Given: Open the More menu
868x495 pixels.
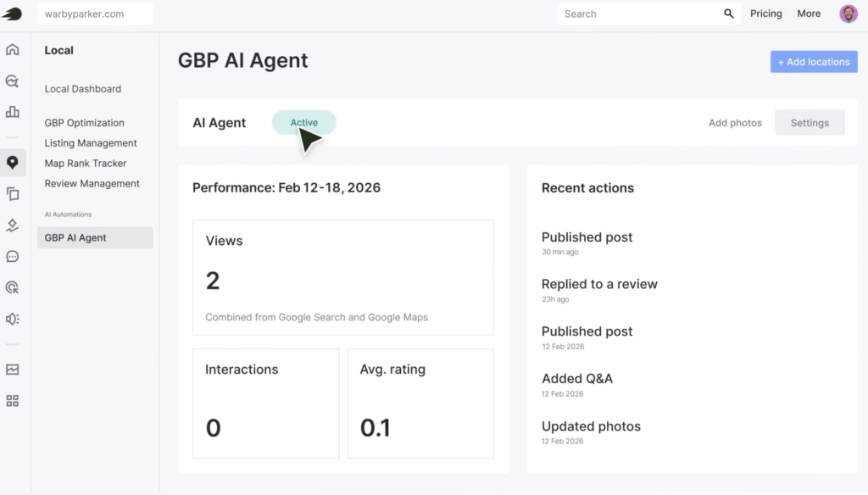Looking at the screenshot, I should coord(809,14).
